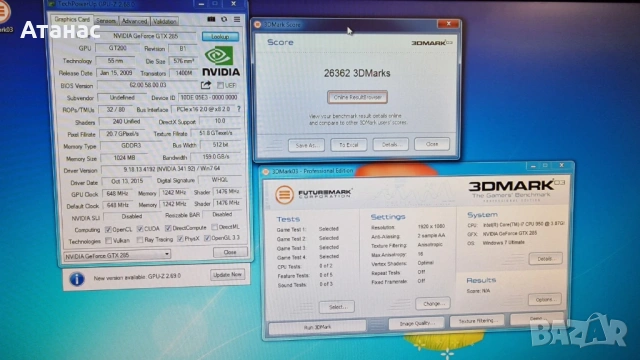The image size is (640, 360).
Task: Click the GPU Clock 648 MHz field
Action: click(118, 193)
